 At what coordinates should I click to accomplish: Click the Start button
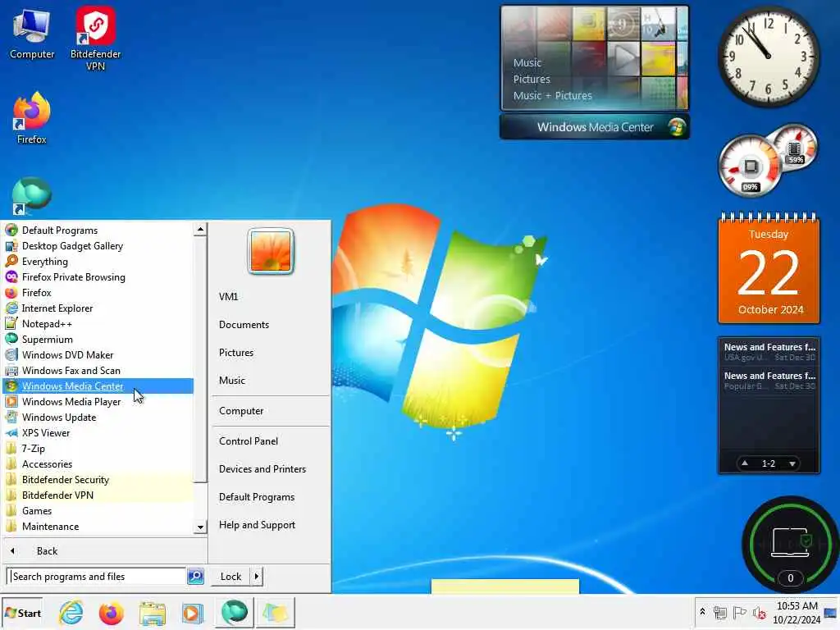point(22,613)
